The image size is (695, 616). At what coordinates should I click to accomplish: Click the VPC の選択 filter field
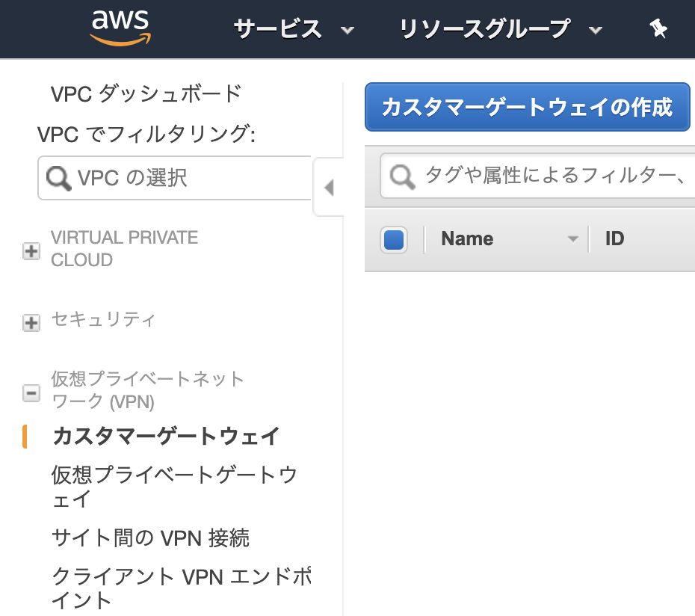pyautogui.click(x=175, y=178)
